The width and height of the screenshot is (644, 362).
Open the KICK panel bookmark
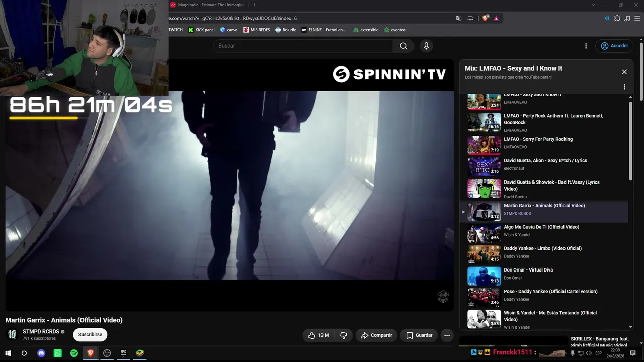pos(201,30)
